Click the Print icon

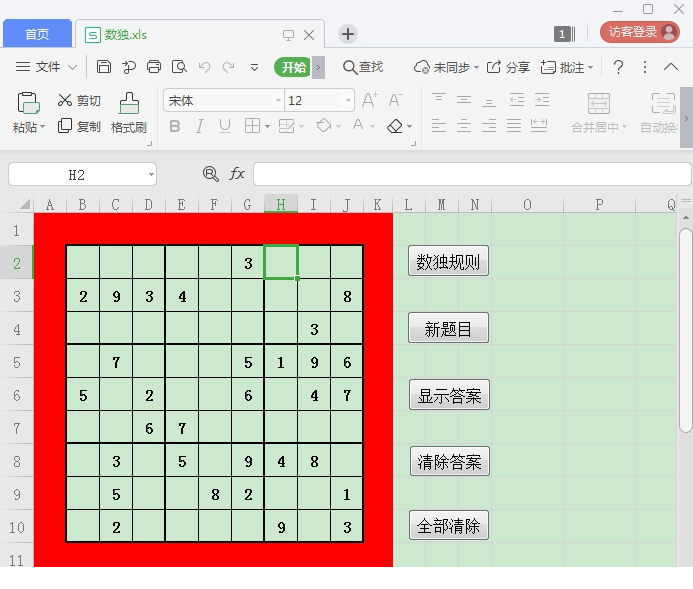click(154, 67)
